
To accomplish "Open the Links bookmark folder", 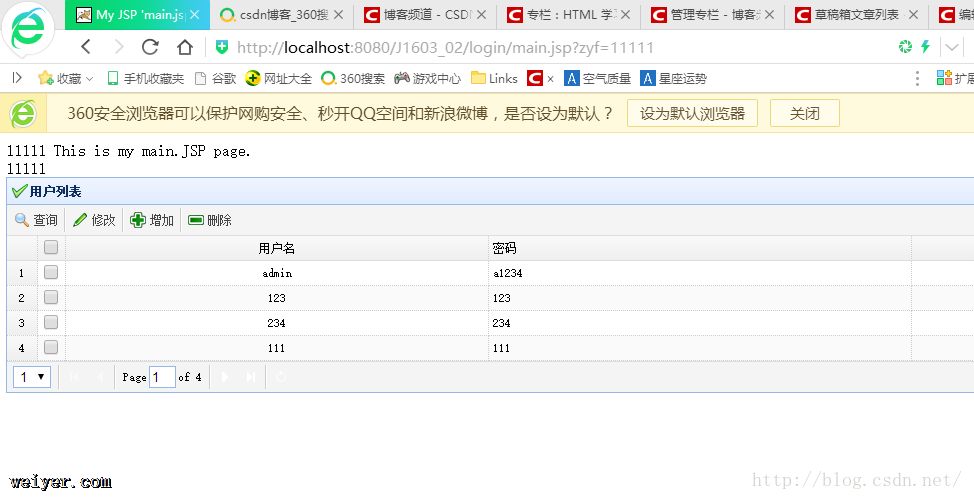I will tap(494, 78).
